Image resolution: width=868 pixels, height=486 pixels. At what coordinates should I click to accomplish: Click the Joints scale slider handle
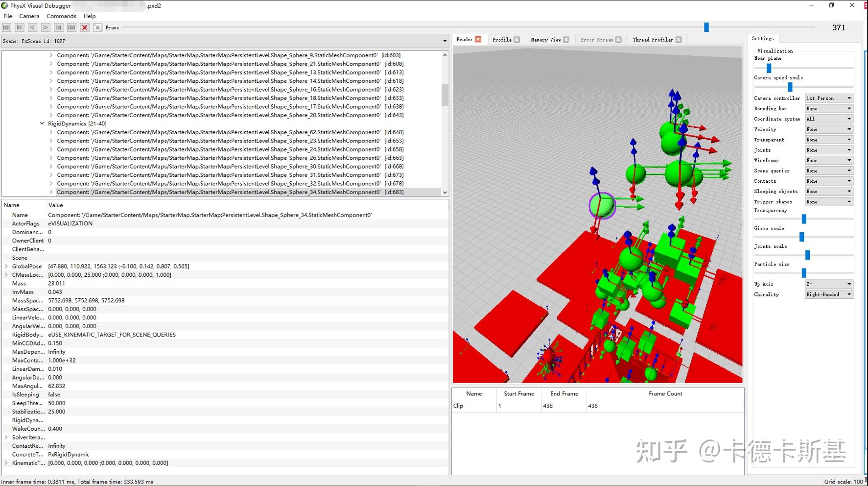point(807,255)
